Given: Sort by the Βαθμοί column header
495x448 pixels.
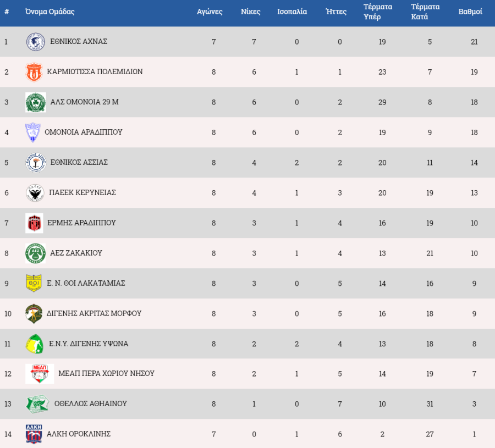Looking at the screenshot, I should [470, 12].
